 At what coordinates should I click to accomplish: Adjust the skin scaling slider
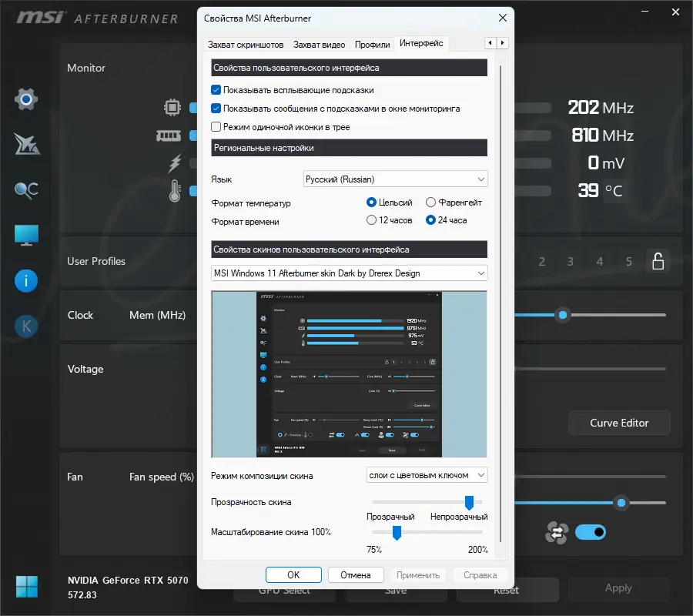coord(397,533)
